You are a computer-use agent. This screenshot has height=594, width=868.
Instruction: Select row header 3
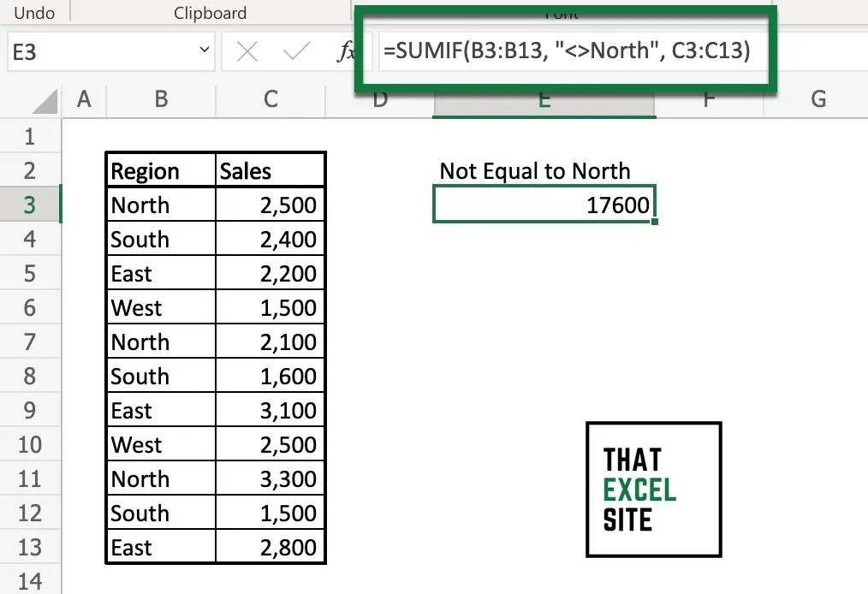[31, 204]
